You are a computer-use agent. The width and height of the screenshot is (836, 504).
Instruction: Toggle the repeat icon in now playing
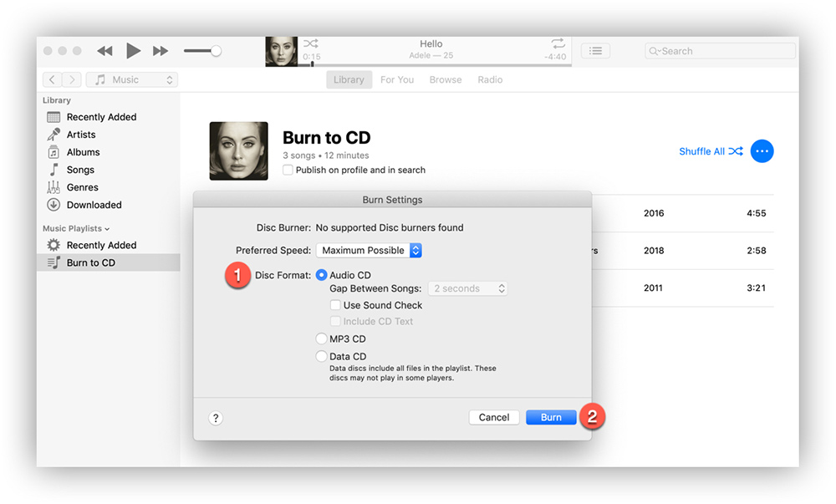558,43
